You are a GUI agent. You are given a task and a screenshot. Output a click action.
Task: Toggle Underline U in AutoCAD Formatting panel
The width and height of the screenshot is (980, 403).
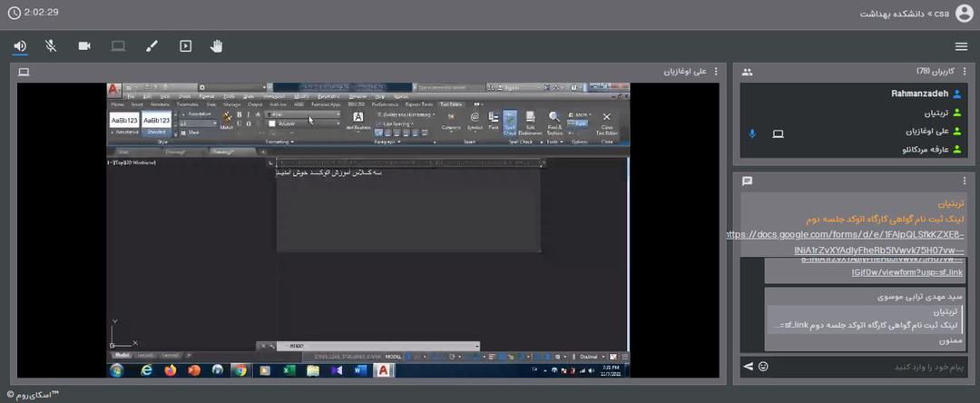click(x=239, y=123)
